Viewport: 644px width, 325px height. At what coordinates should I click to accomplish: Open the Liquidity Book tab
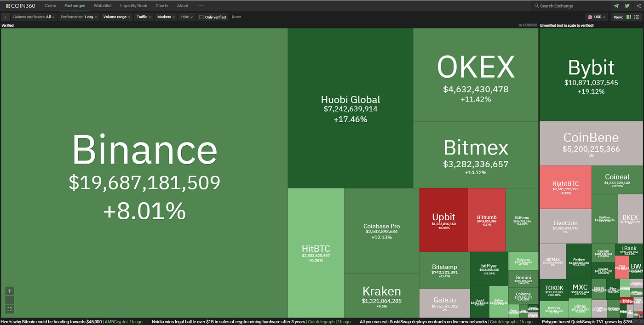[x=134, y=6]
